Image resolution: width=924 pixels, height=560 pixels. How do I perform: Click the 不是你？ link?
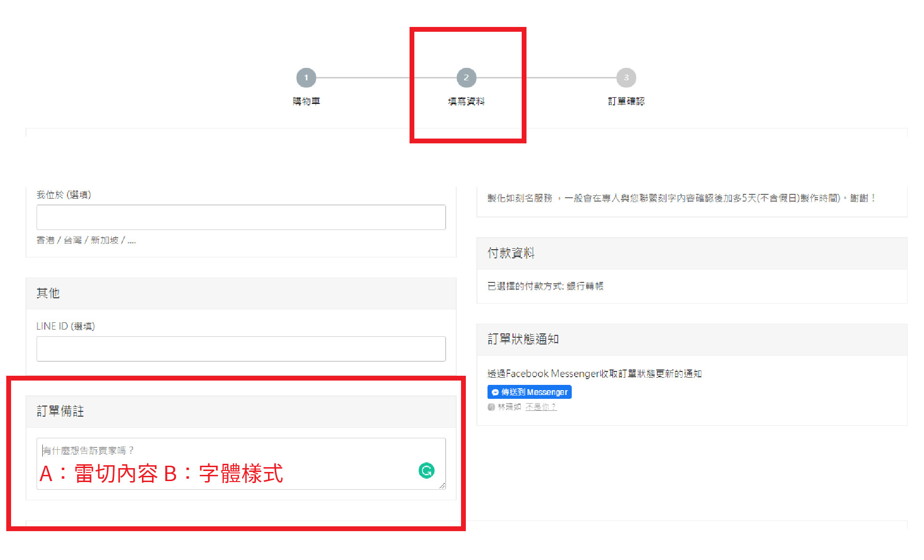click(541, 407)
